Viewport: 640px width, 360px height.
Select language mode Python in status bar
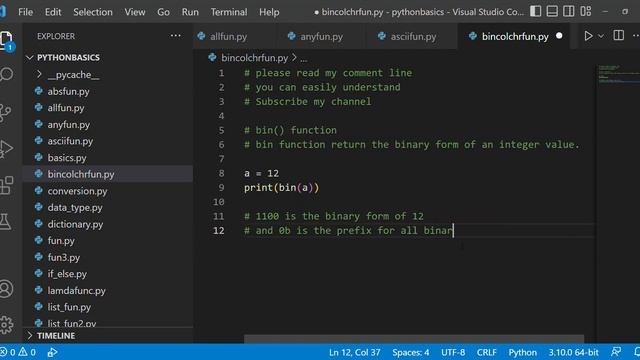522,352
